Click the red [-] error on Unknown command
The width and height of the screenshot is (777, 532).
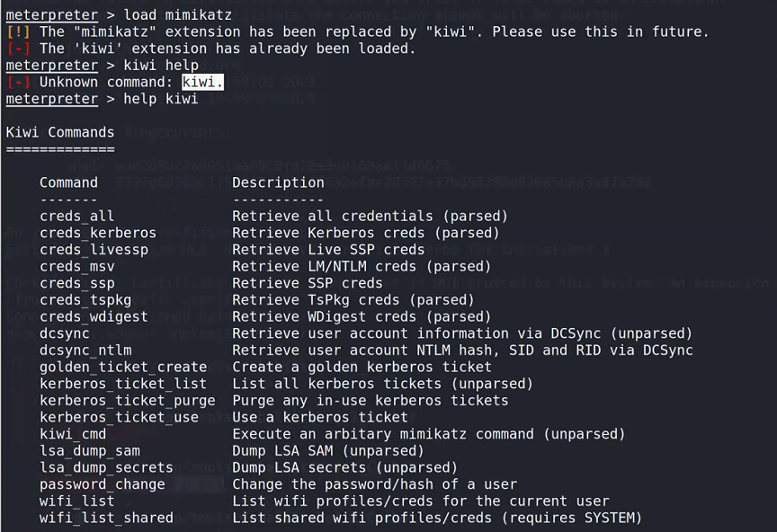(18, 83)
